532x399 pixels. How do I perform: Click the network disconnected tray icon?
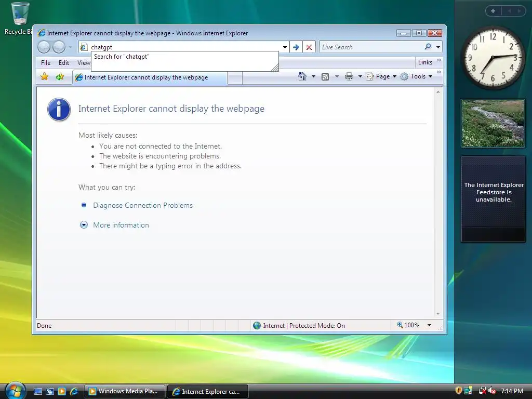tap(482, 391)
